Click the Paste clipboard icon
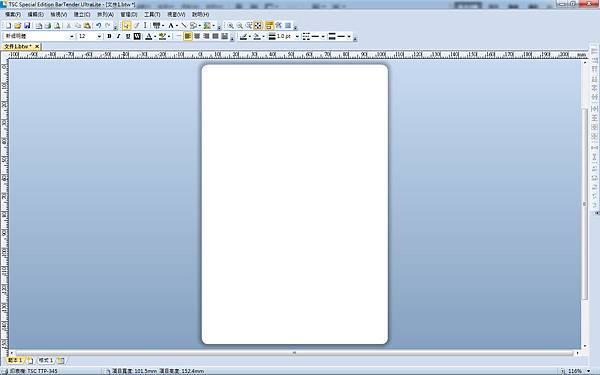 coord(87,26)
